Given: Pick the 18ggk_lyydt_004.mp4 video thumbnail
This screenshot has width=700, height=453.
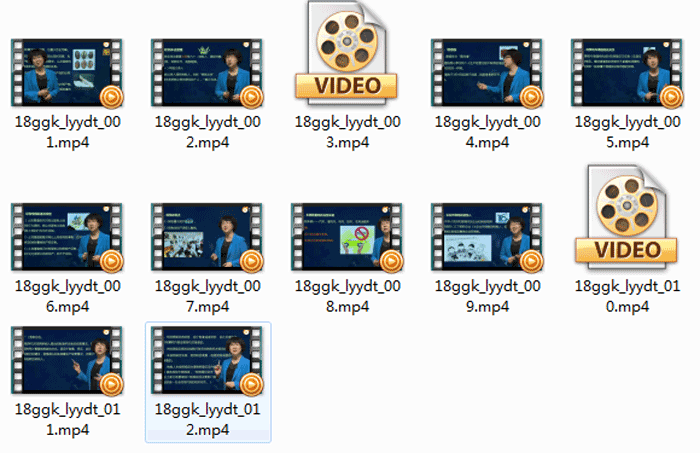Looking at the screenshot, I should (x=487, y=73).
